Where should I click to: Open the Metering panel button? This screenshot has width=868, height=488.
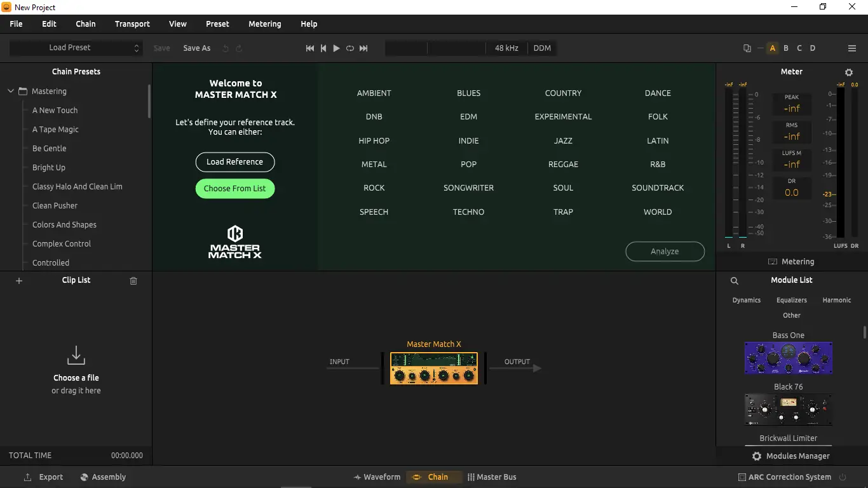[791, 262]
